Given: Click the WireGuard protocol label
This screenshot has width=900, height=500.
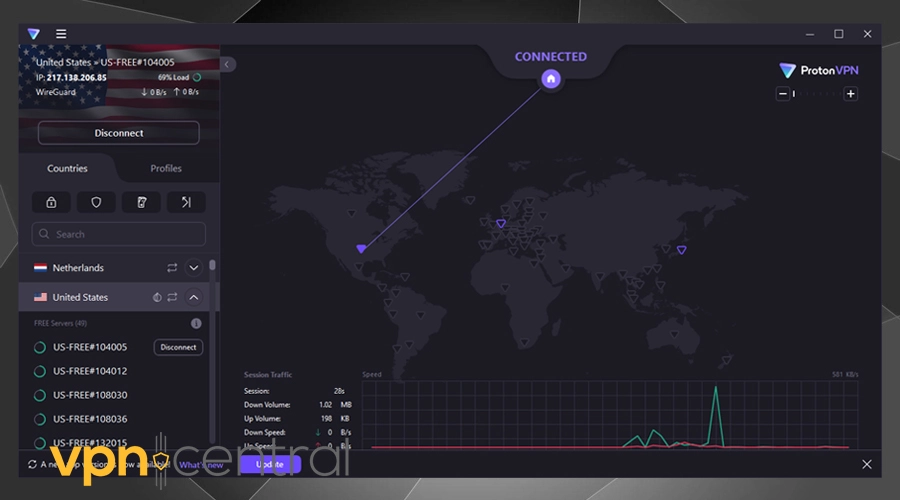Looking at the screenshot, I should tap(56, 92).
